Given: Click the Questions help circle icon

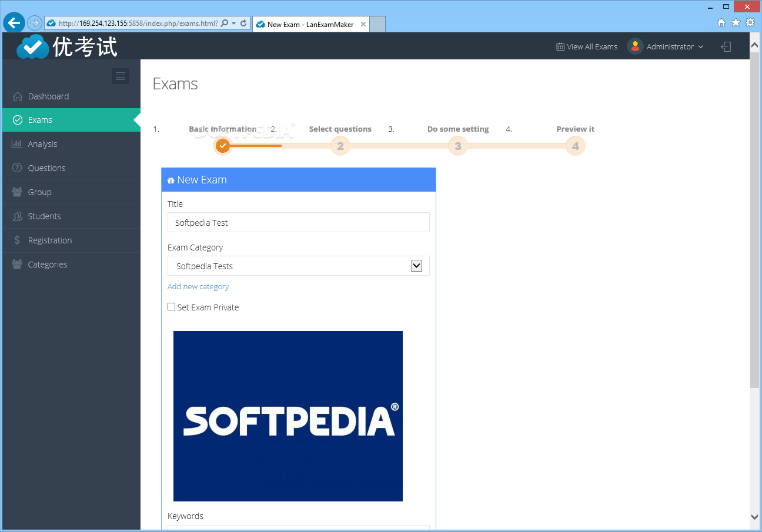Looking at the screenshot, I should point(17,168).
